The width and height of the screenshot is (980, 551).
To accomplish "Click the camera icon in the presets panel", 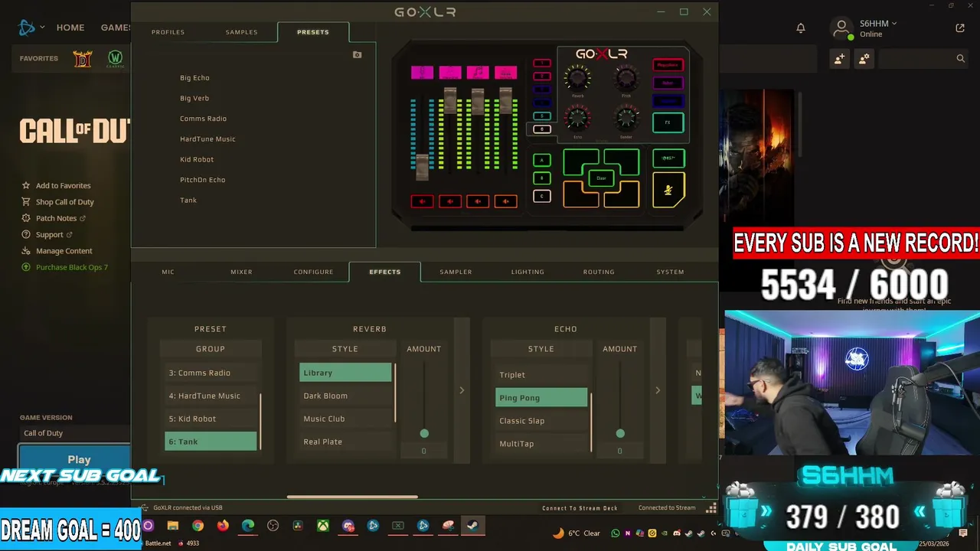I will tap(357, 55).
